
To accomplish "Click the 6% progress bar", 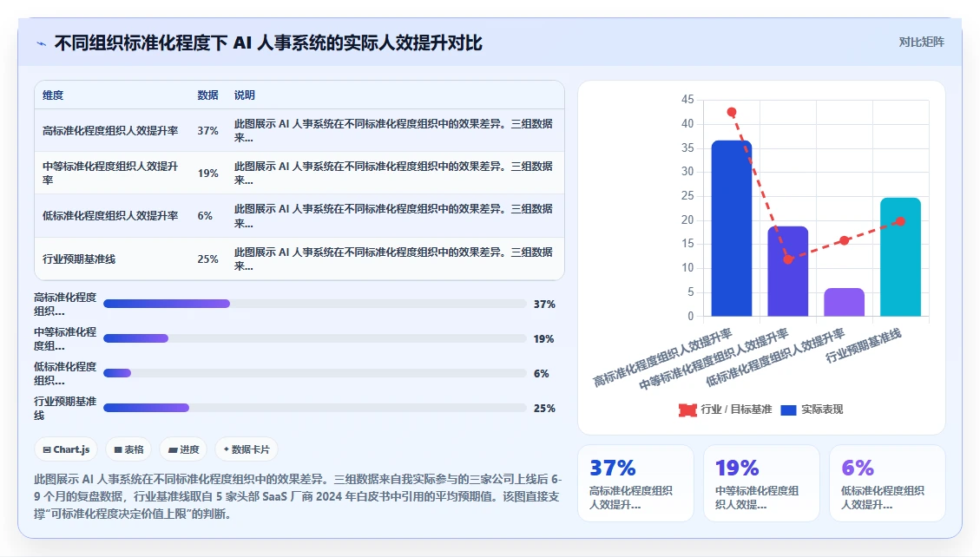I will click(x=315, y=373).
